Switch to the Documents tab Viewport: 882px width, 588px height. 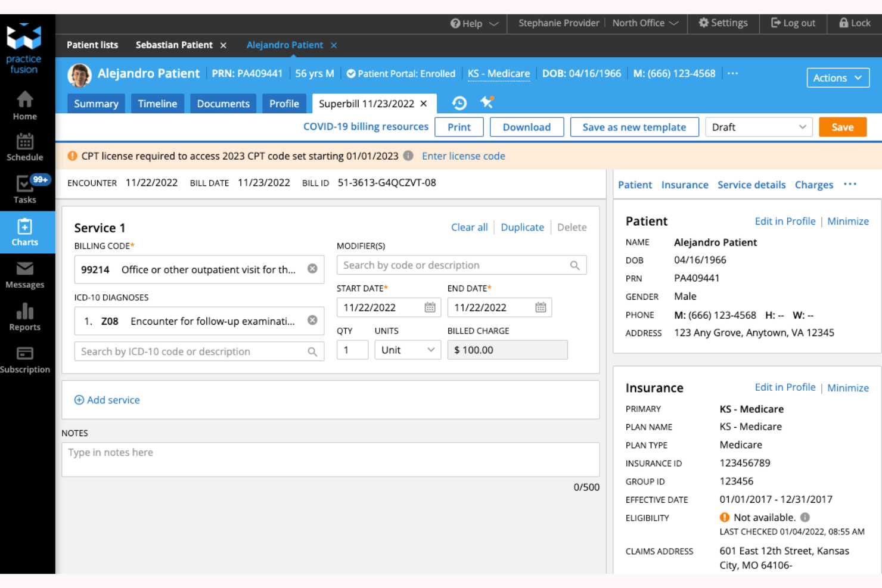point(223,104)
